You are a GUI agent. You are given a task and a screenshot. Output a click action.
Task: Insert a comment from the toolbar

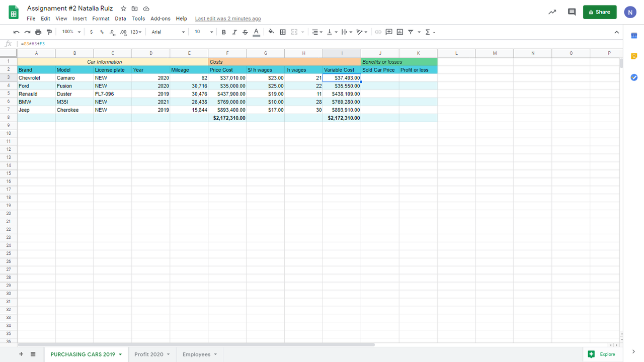tap(389, 32)
